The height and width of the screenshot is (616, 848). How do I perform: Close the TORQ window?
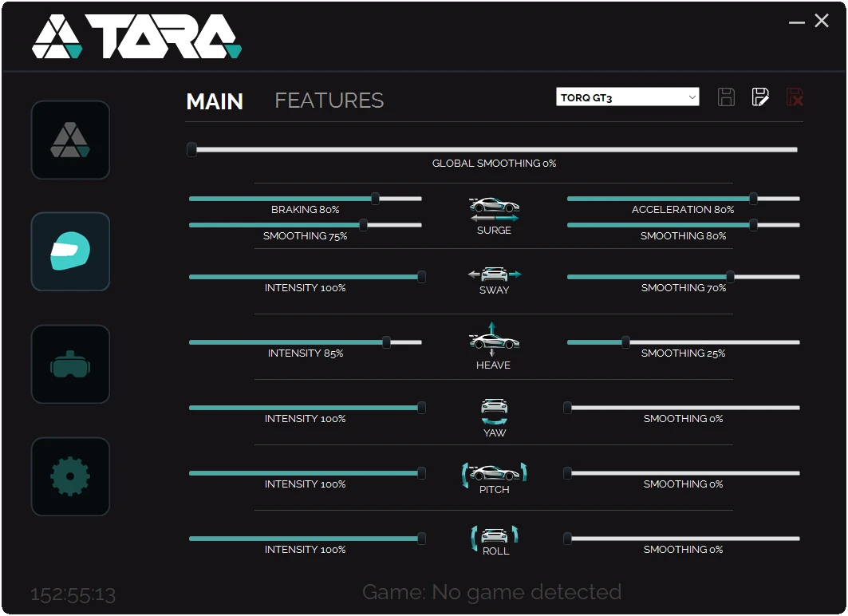(822, 21)
